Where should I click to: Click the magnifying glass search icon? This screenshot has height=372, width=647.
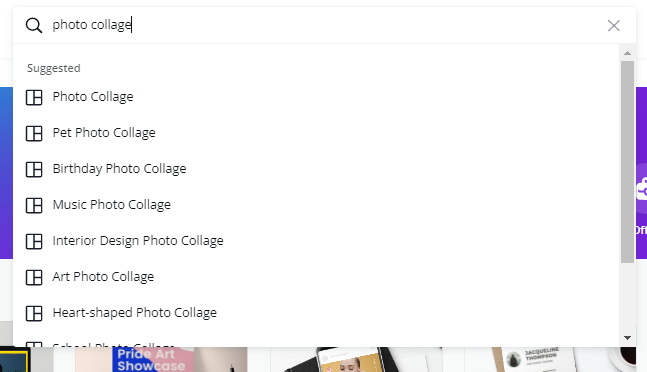click(x=33, y=26)
